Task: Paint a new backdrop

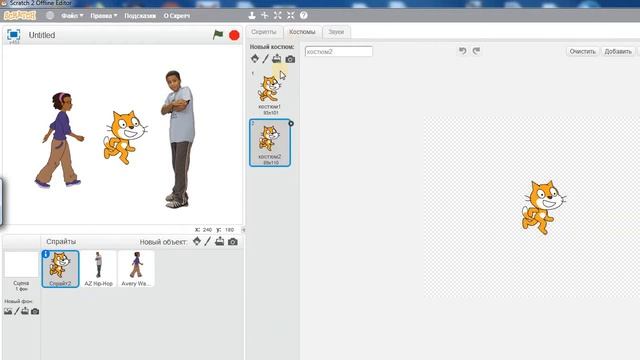Action: pos(17,311)
